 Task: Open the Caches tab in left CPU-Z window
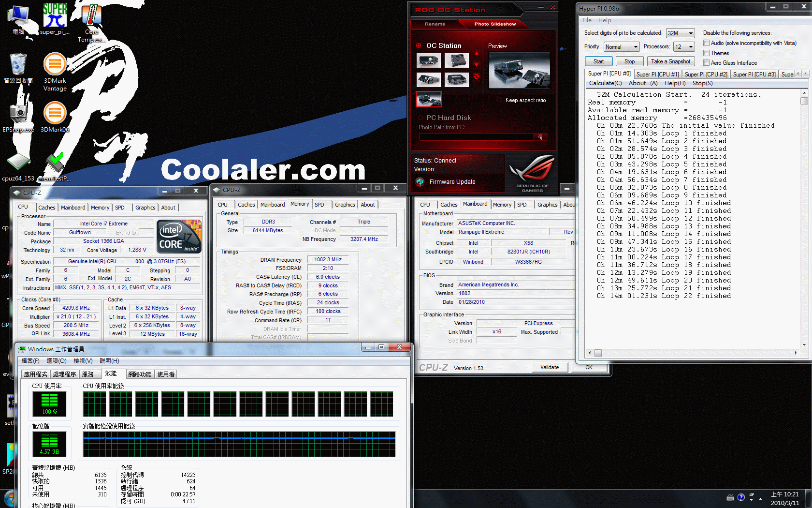click(x=47, y=208)
